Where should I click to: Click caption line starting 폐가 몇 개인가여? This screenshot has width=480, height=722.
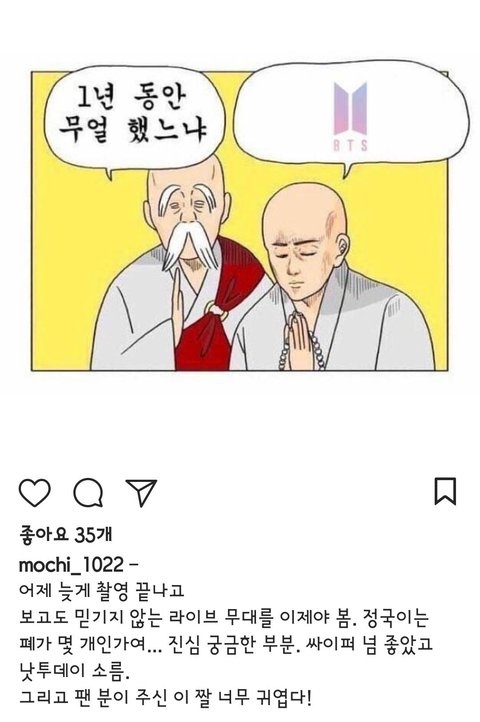226,644
